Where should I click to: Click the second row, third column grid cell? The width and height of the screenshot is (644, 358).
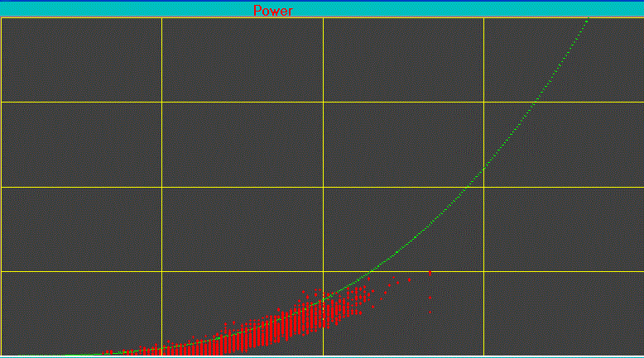[x=403, y=145]
